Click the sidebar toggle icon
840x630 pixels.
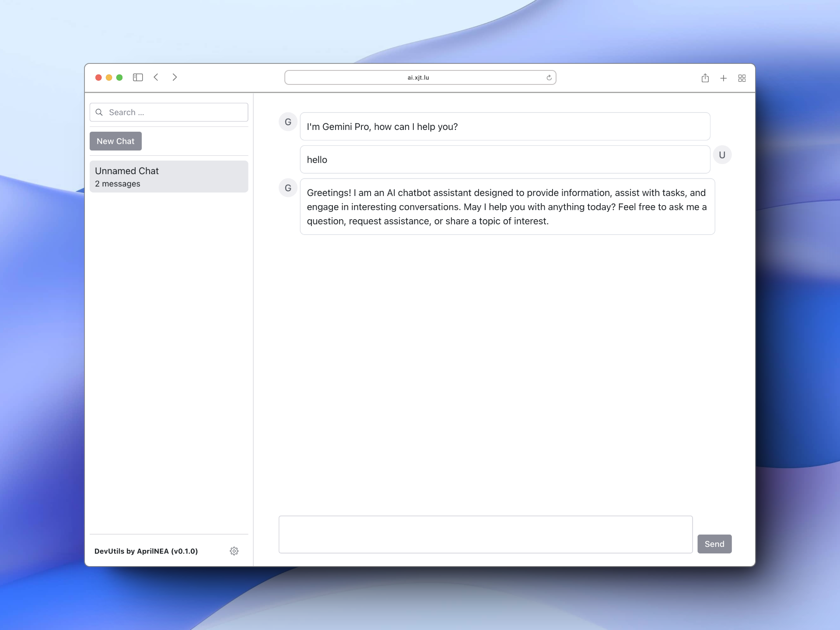click(138, 77)
